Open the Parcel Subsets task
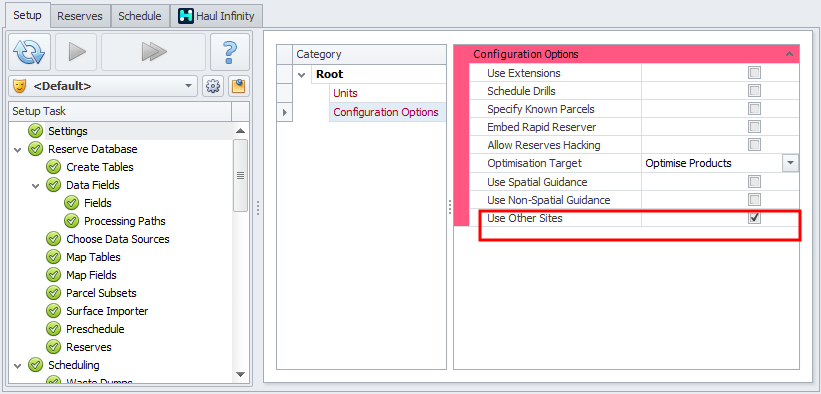The width and height of the screenshot is (821, 394). pyautogui.click(x=103, y=293)
